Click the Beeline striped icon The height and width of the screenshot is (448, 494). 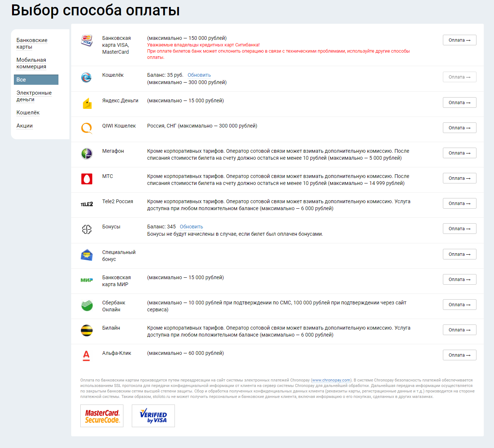coord(87,330)
